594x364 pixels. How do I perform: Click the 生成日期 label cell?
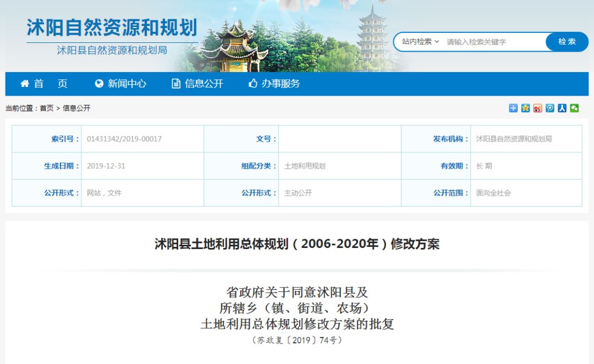pyautogui.click(x=47, y=166)
